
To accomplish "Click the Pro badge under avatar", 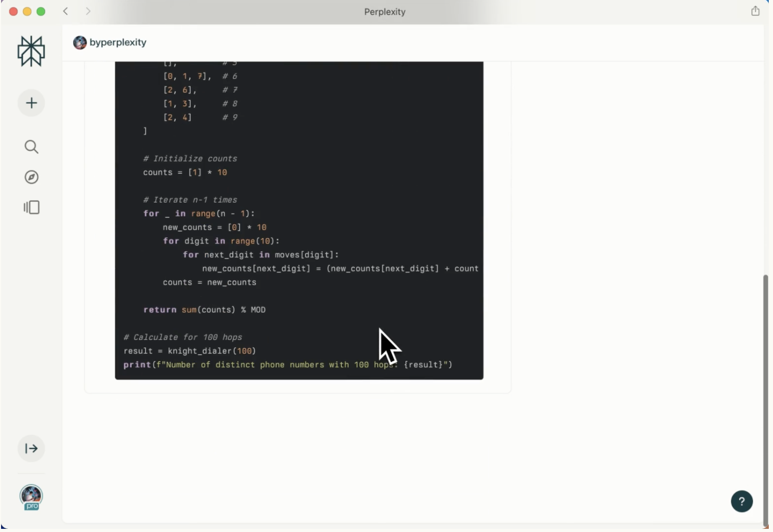I will pos(32,506).
